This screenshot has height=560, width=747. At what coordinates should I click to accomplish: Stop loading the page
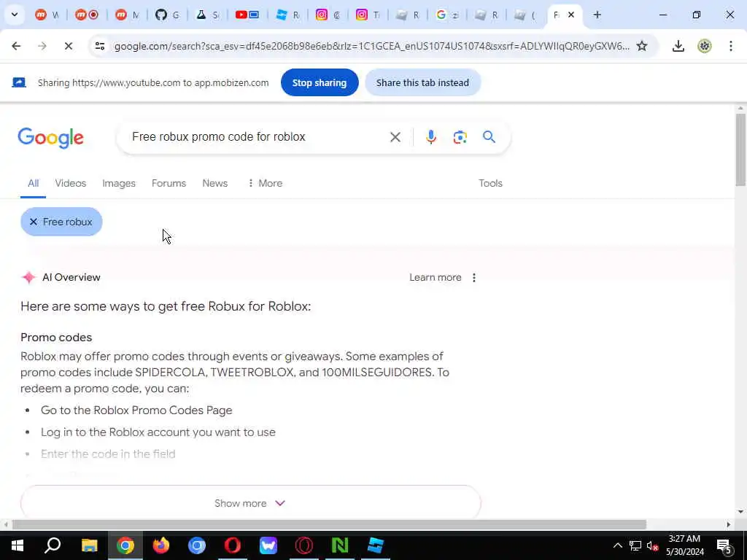pos(68,46)
